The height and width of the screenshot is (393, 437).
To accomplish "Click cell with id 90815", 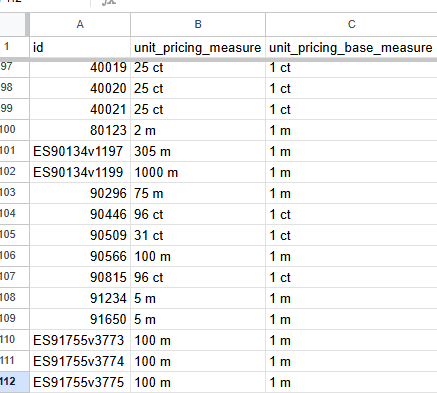I will pos(80,277).
